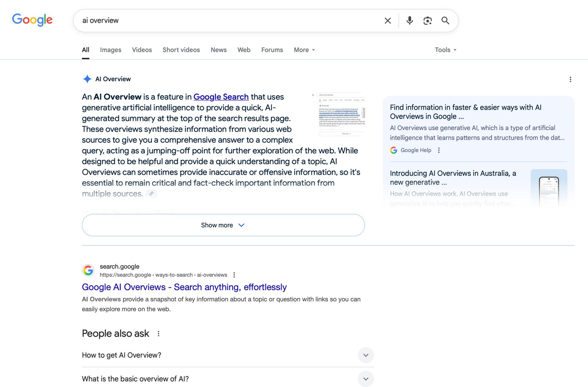Screen dimensions: 588x387
Task: Switch to the Videos tab
Action: pos(142,50)
